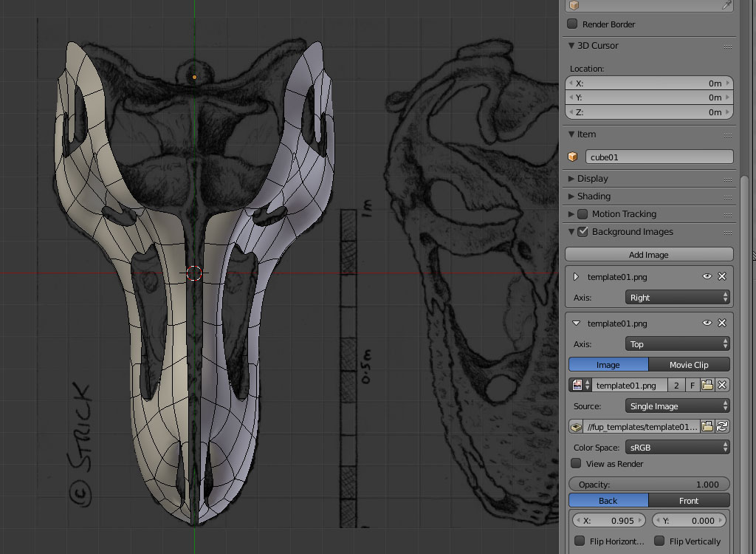Click the Y offset field 0.000

pyautogui.click(x=689, y=521)
